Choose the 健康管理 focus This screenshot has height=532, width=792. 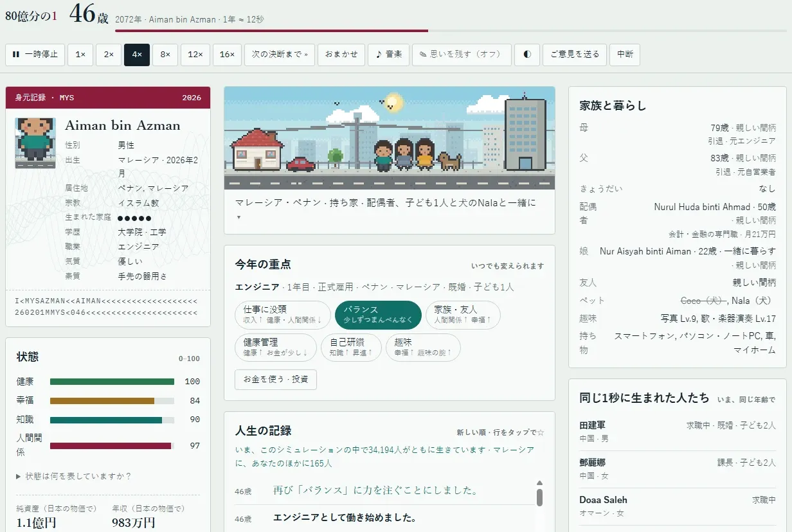tap(276, 348)
